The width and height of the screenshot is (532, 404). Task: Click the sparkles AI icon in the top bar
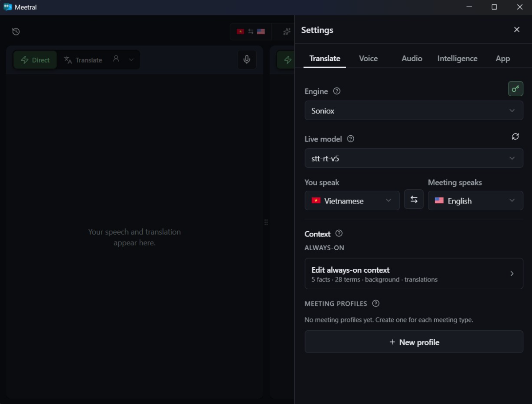tap(287, 31)
